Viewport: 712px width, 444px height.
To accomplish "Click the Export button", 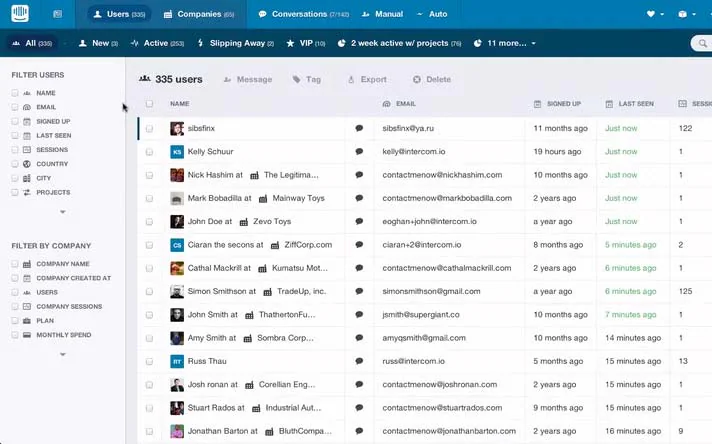I will coord(367,79).
